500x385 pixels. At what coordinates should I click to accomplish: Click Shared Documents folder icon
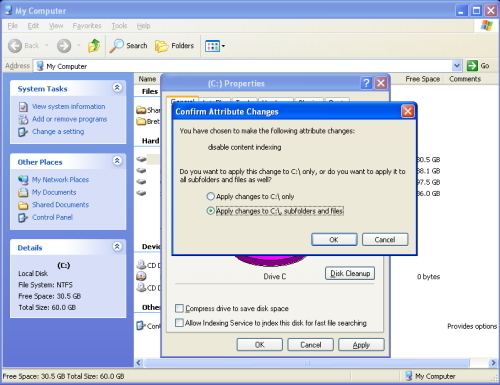(x=23, y=205)
